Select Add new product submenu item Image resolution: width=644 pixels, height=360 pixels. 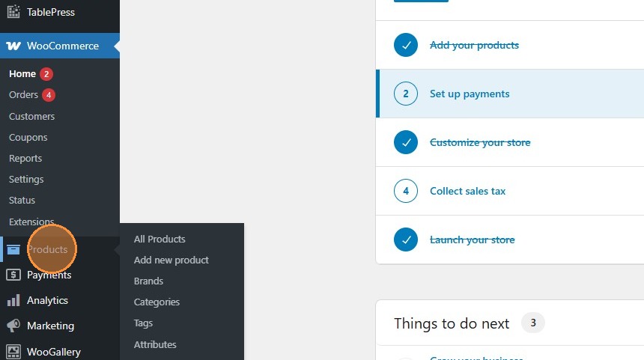coord(171,260)
